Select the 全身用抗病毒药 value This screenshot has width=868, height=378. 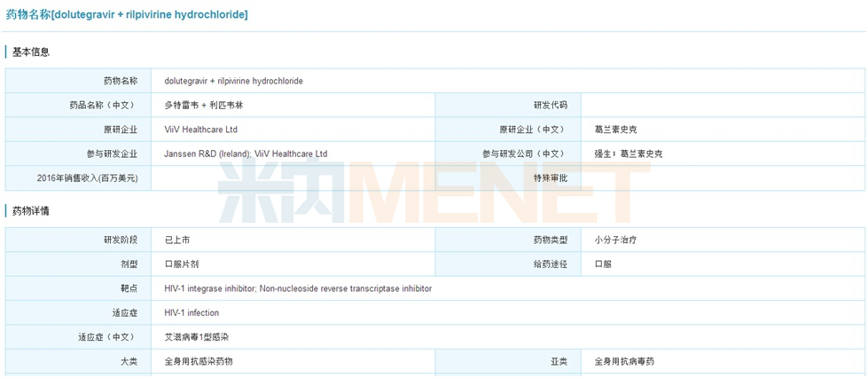(625, 361)
